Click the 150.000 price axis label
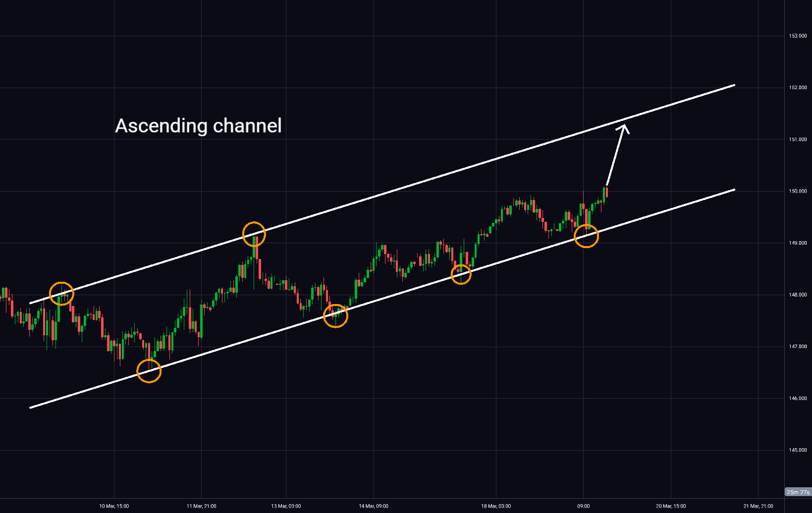Screen dimensions: 812x513 point(798,191)
